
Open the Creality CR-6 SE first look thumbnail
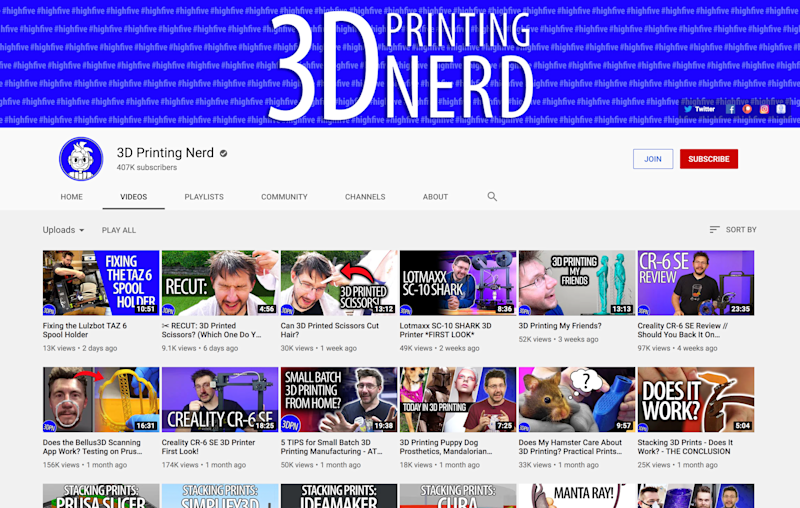(x=220, y=399)
